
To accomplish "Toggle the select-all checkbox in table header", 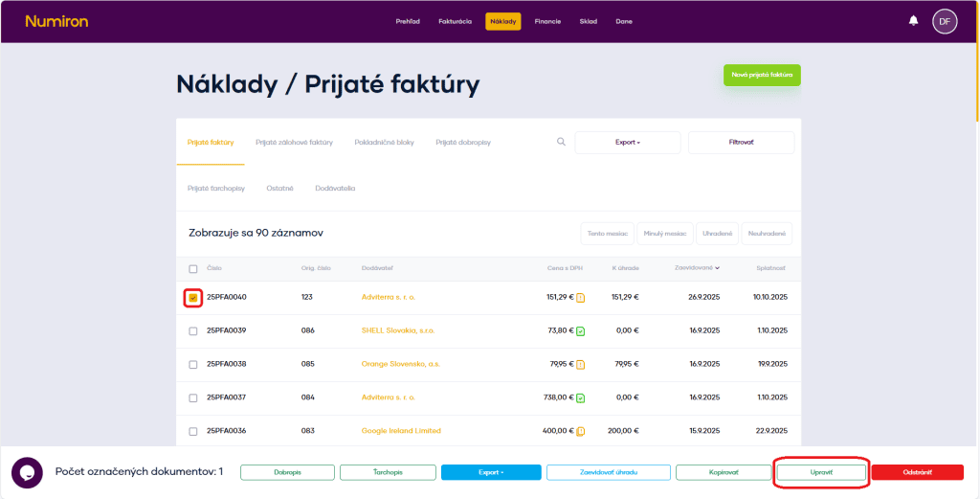I will click(193, 269).
